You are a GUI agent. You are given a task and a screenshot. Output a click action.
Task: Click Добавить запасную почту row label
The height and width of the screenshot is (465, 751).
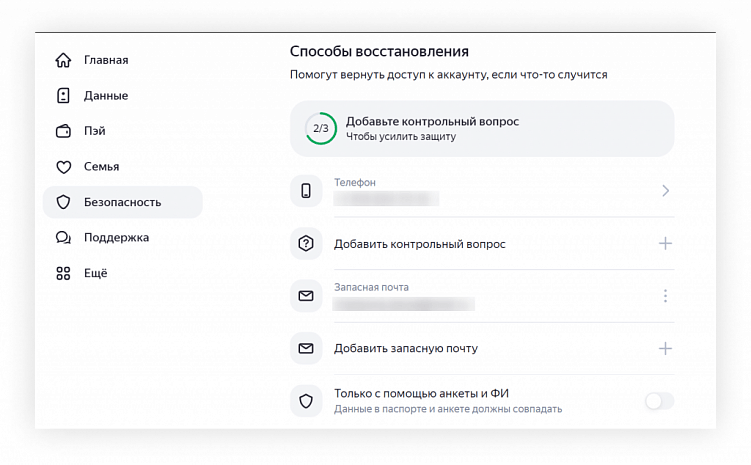406,348
